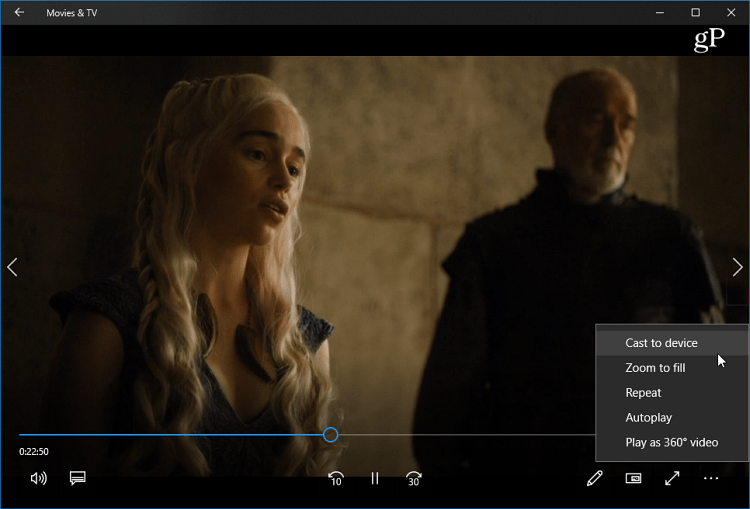Minimize the Movies & TV window

660,12
